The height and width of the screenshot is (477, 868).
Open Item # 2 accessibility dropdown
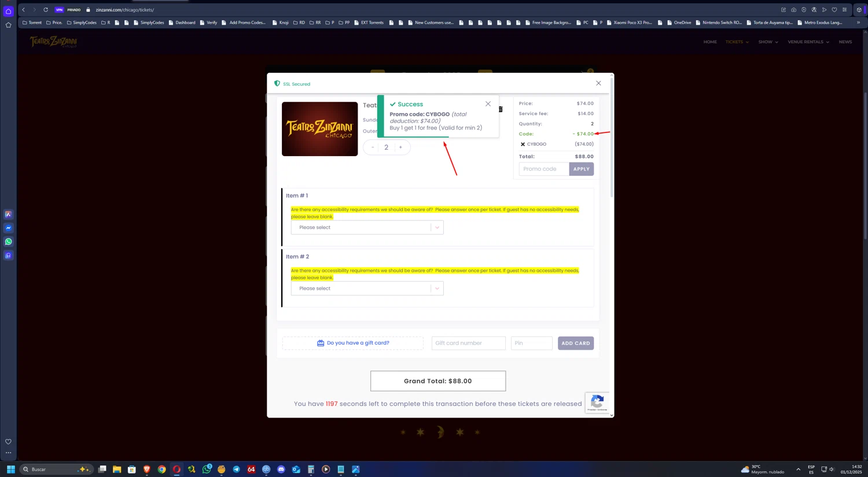pyautogui.click(x=367, y=289)
